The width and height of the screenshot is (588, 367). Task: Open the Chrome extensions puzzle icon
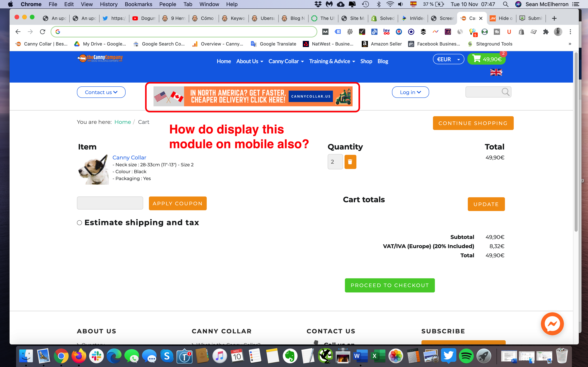[546, 32]
